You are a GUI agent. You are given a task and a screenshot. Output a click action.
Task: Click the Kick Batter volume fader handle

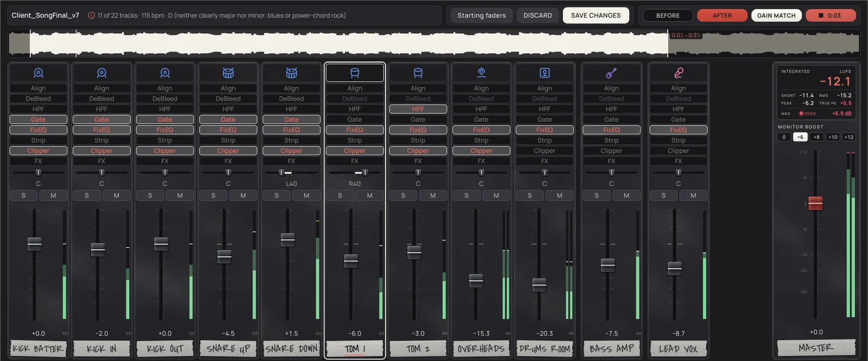click(35, 244)
